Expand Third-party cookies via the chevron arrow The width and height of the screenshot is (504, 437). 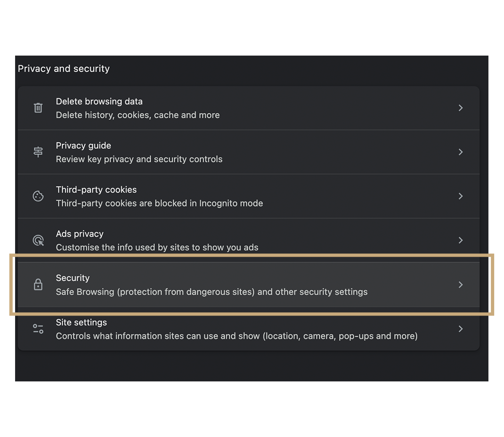[x=461, y=196]
